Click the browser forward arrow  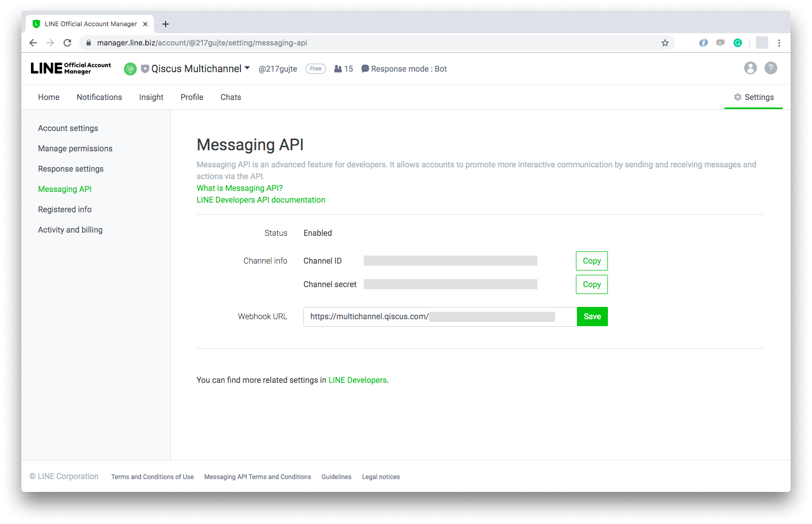tap(50, 43)
